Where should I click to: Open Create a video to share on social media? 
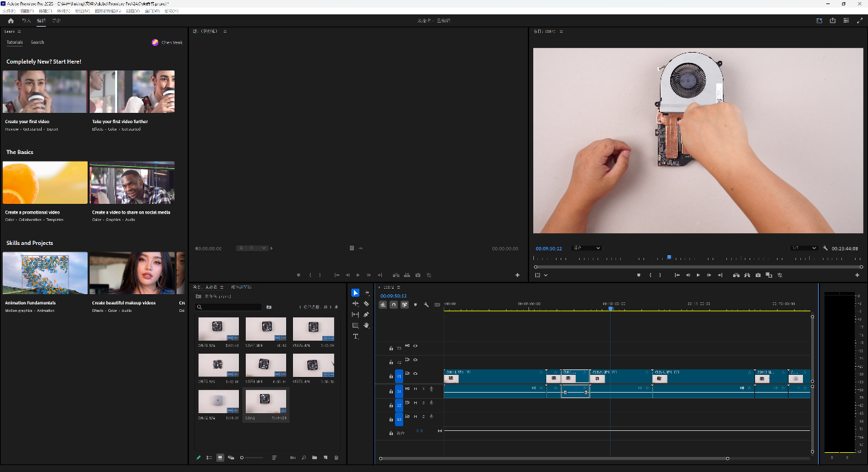point(132,183)
